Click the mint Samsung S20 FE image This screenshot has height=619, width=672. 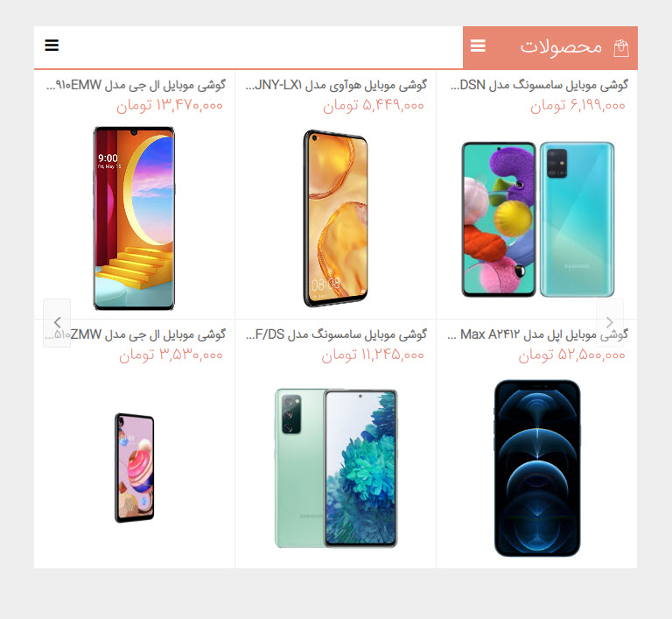[336, 468]
